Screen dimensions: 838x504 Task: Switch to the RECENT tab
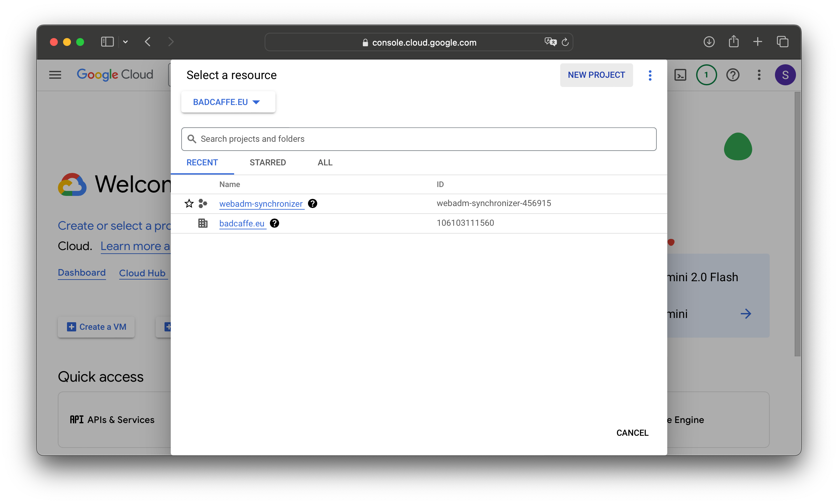click(202, 163)
